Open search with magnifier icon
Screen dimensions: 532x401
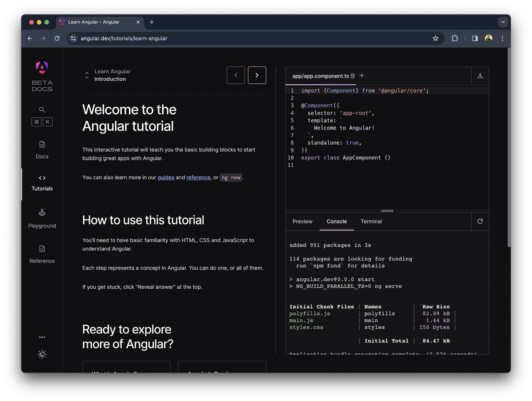pyautogui.click(x=42, y=109)
